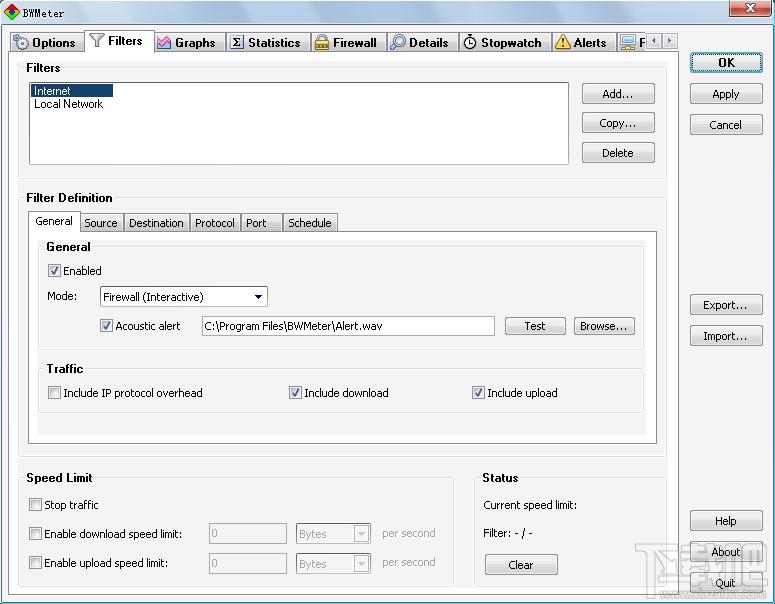Close the BWMeter window

[750, 8]
